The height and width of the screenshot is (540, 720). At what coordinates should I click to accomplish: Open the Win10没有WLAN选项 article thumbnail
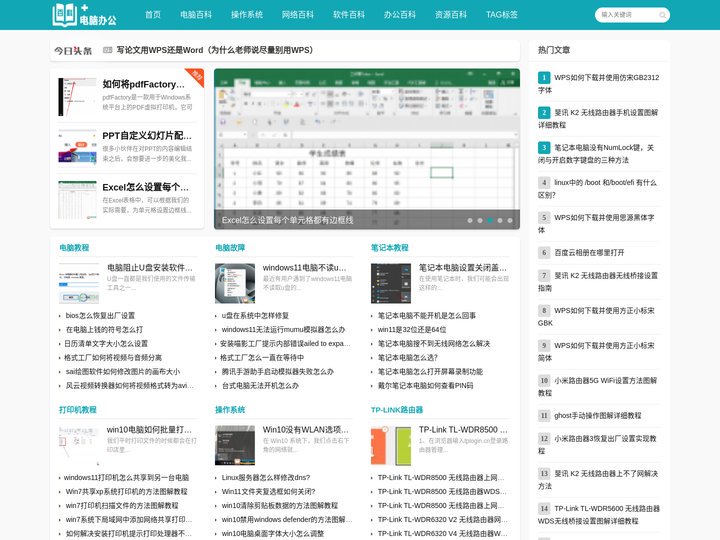pyautogui.click(x=235, y=445)
